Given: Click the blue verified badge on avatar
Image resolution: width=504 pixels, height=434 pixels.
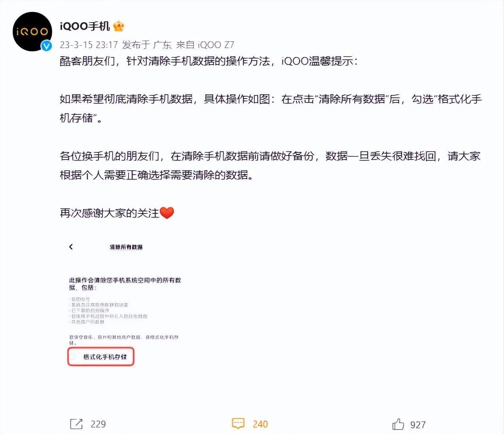Looking at the screenshot, I should tap(47, 46).
